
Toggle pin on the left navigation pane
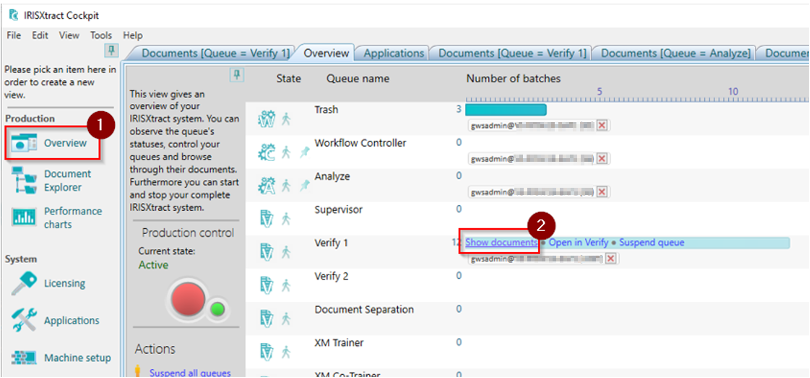point(112,50)
